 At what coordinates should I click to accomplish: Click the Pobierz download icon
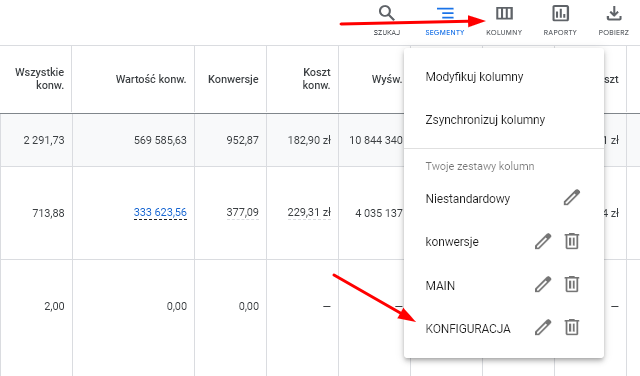click(613, 20)
